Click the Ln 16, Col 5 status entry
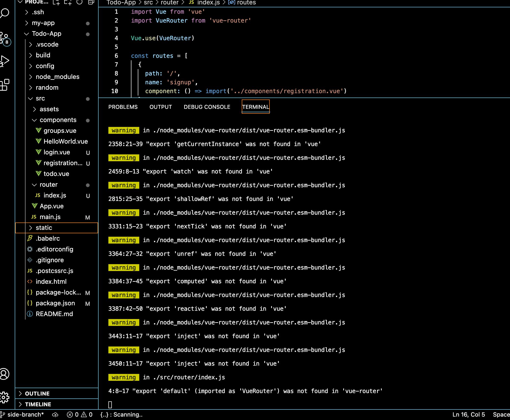The height and width of the screenshot is (420, 510). [469, 415]
